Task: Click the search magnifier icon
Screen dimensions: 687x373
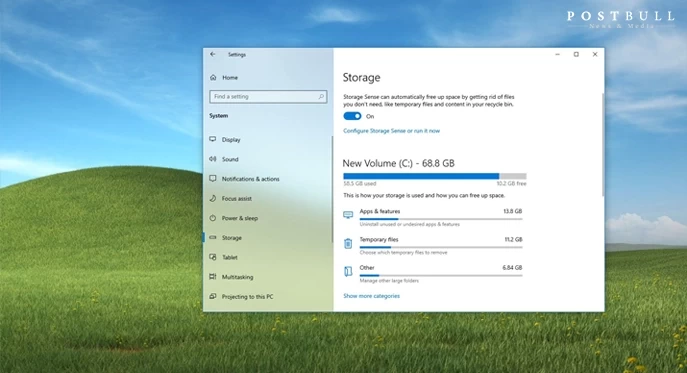Action: tap(321, 96)
